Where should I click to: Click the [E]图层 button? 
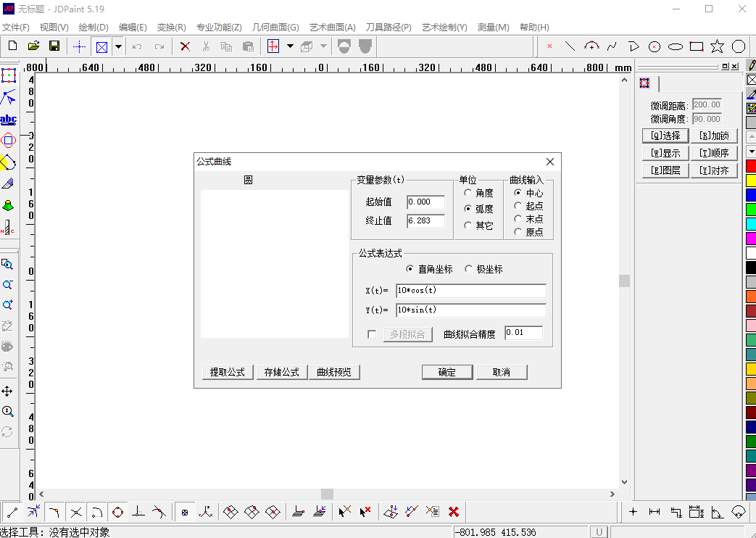[665, 170]
